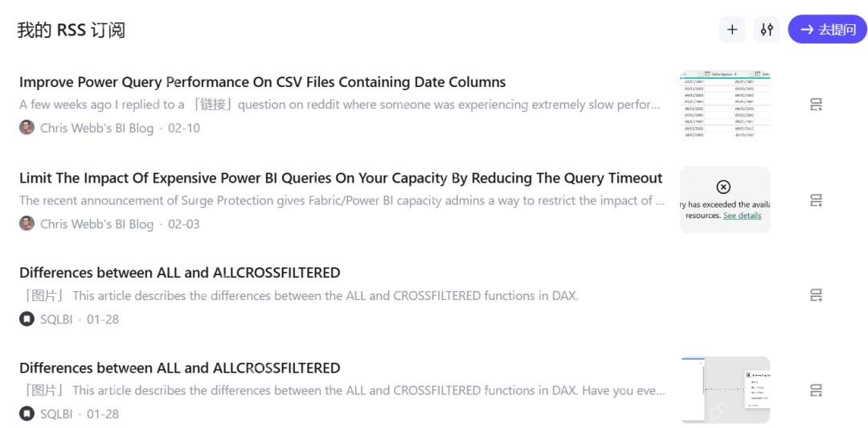868x428 pixels.
Task: Click SQLBI logo icon on last post
Action: pyautogui.click(x=27, y=414)
